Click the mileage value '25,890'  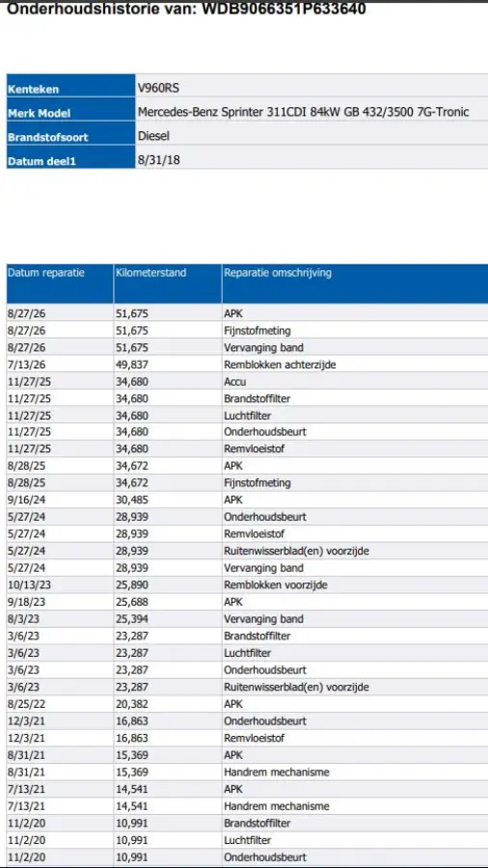132,585
